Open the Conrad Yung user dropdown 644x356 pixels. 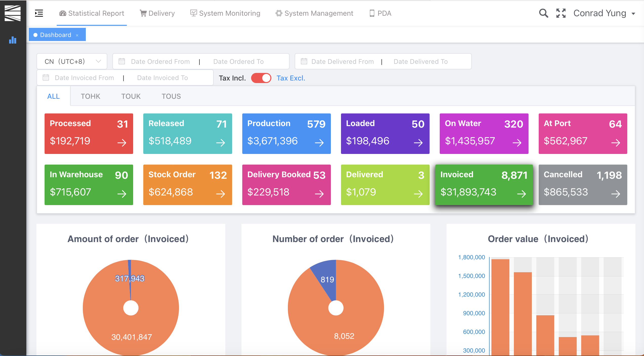coord(604,13)
